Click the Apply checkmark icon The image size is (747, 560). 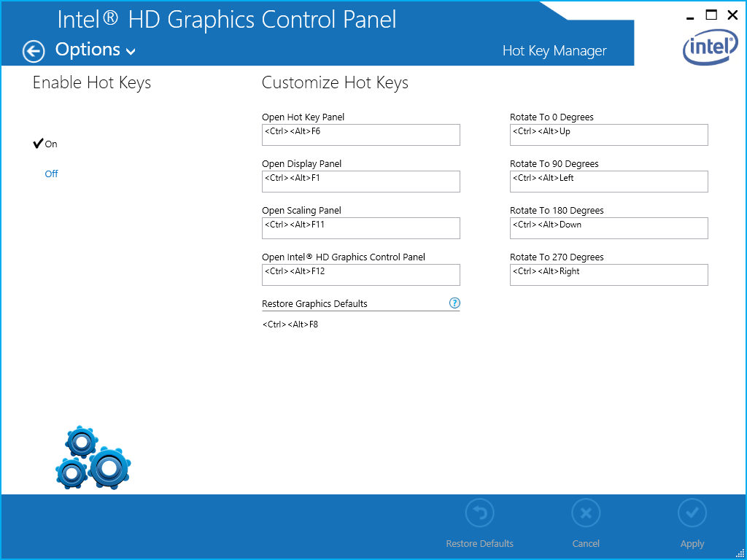click(692, 513)
